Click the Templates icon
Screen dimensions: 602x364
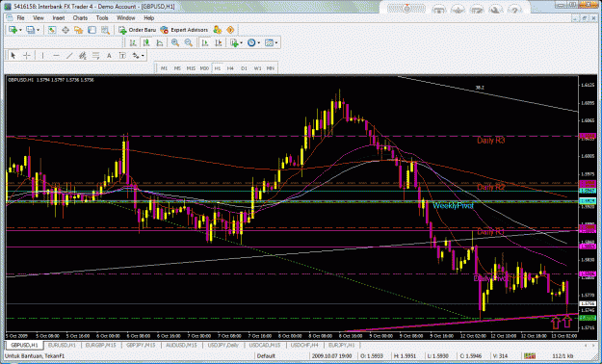pyautogui.click(x=269, y=43)
